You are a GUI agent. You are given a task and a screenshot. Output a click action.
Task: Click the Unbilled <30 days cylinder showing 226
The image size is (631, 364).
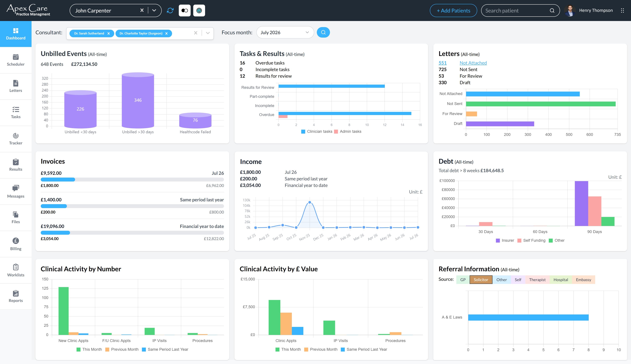tap(80, 109)
